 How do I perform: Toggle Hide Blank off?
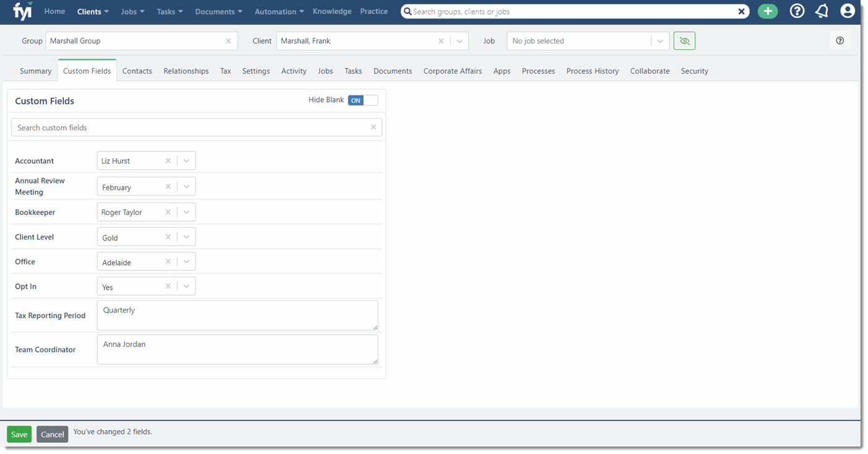pos(363,99)
